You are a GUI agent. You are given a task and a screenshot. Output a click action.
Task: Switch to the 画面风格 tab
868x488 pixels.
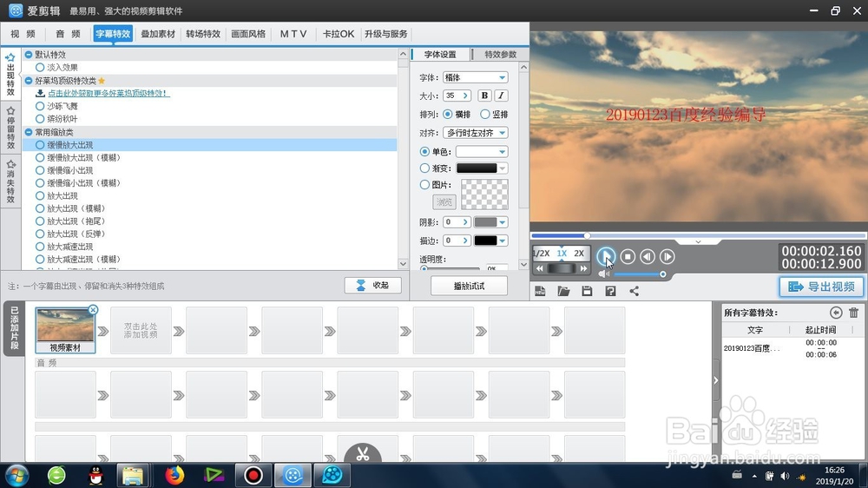click(248, 34)
